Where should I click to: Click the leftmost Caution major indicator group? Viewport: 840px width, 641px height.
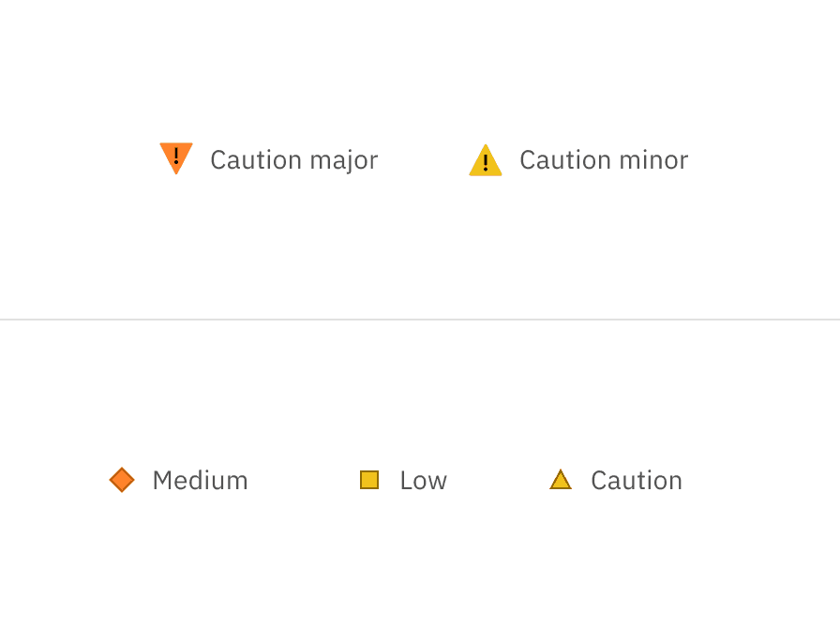pyautogui.click(x=267, y=159)
